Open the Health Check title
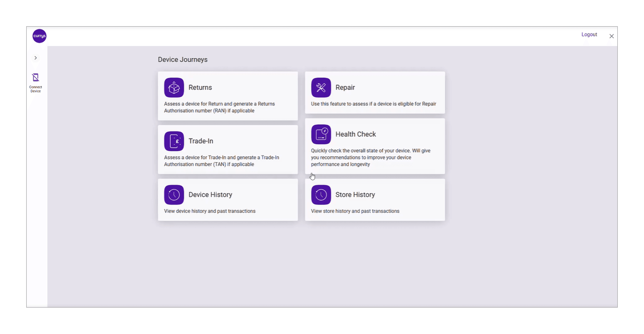The width and height of the screenshot is (644, 334). [355, 134]
